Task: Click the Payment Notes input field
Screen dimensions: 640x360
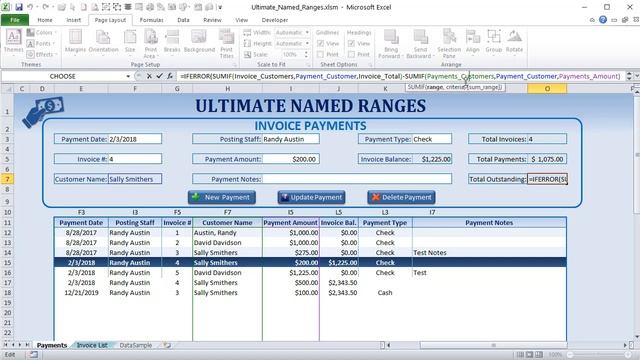Action: click(357, 179)
